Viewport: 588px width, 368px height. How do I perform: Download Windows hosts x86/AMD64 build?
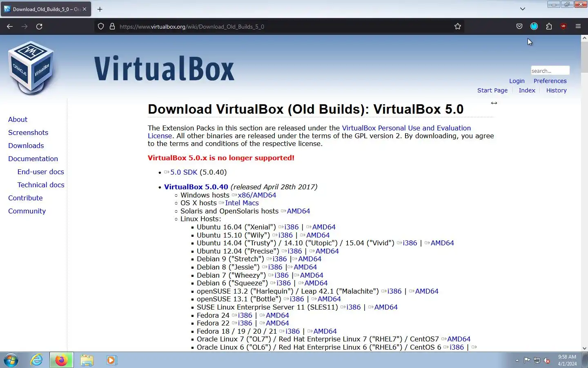coord(257,195)
